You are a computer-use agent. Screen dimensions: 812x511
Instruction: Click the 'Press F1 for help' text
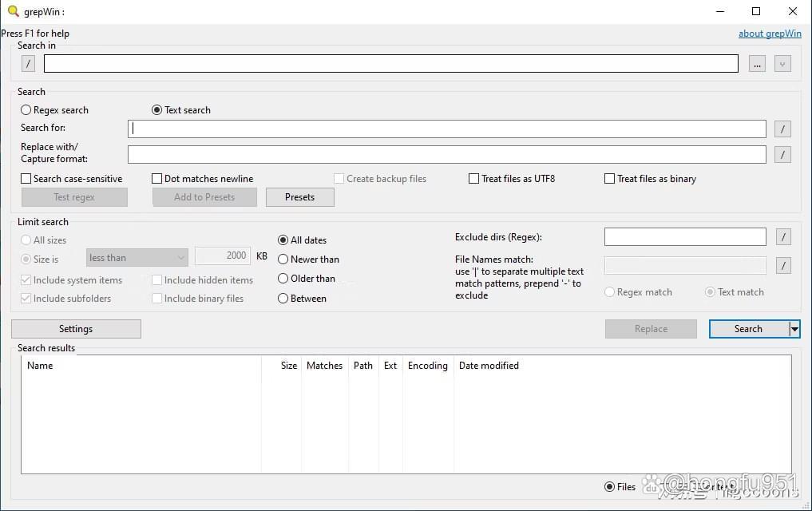pyautogui.click(x=35, y=34)
